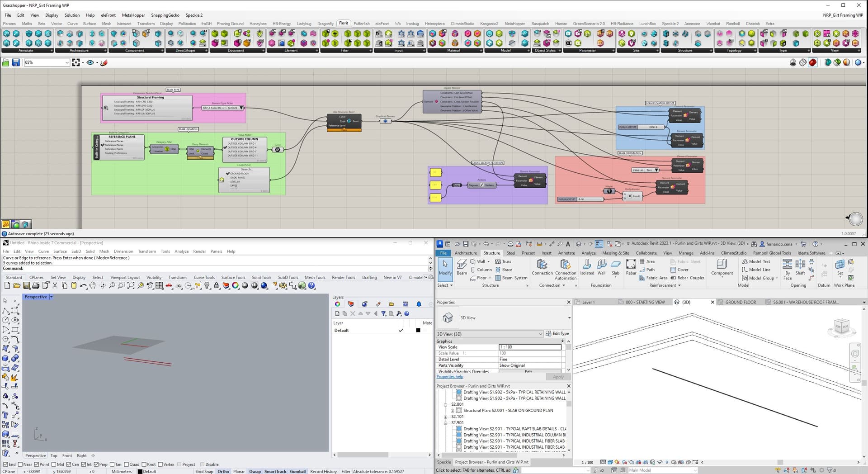Click Rhino lock objects padlock icon
Viewport: 868px width, 474px height.
[x=216, y=285]
